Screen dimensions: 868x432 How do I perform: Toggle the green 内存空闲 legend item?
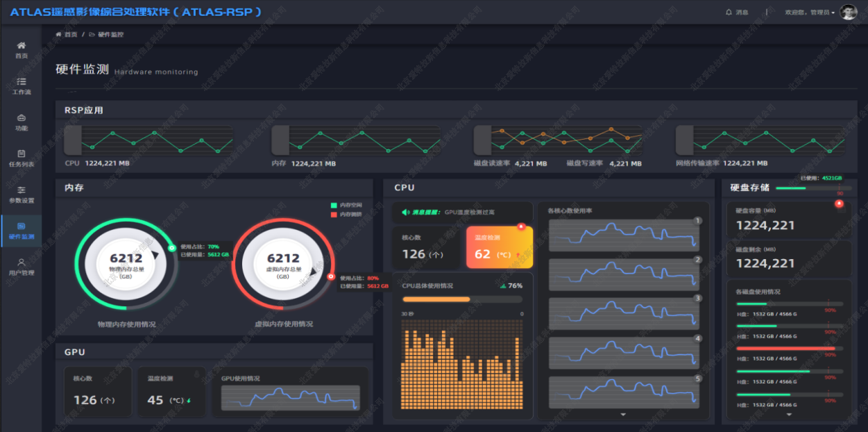coord(346,206)
